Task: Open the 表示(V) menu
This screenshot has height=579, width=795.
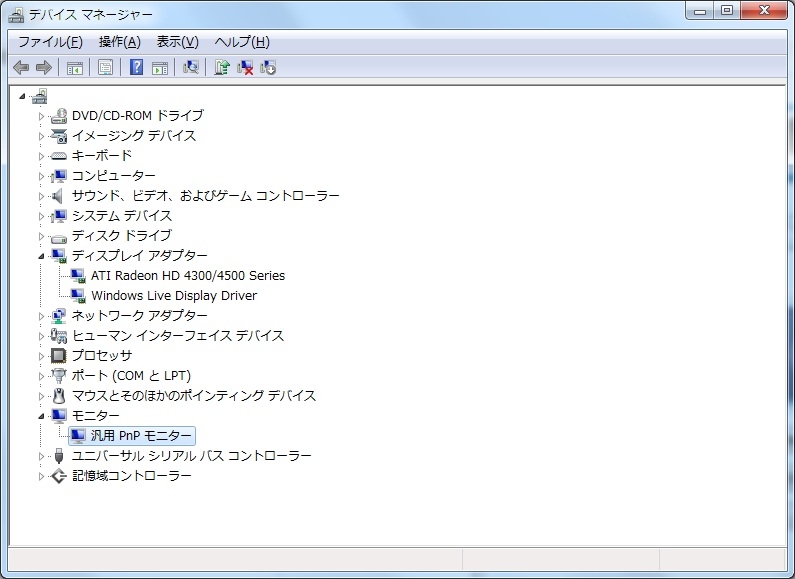Action: coord(177,42)
